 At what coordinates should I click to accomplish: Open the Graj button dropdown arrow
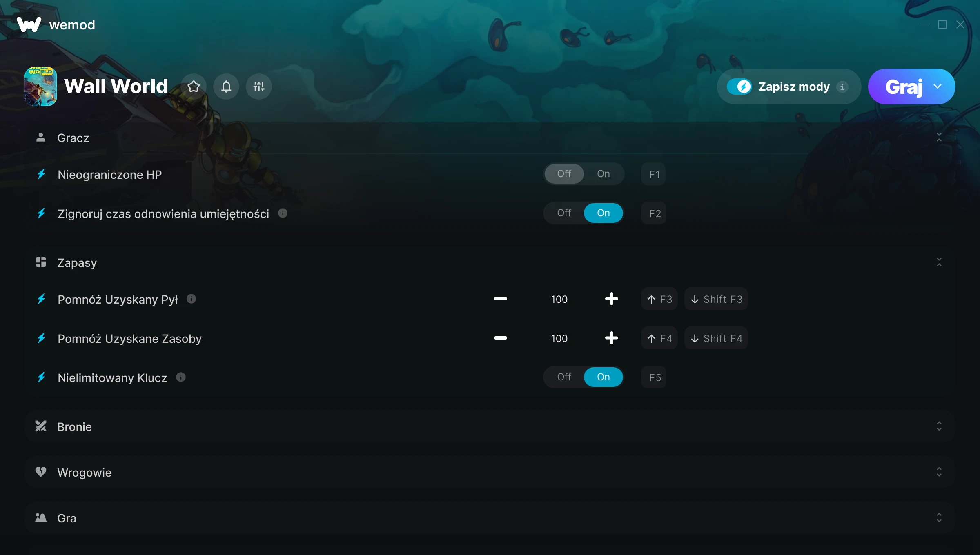click(938, 87)
